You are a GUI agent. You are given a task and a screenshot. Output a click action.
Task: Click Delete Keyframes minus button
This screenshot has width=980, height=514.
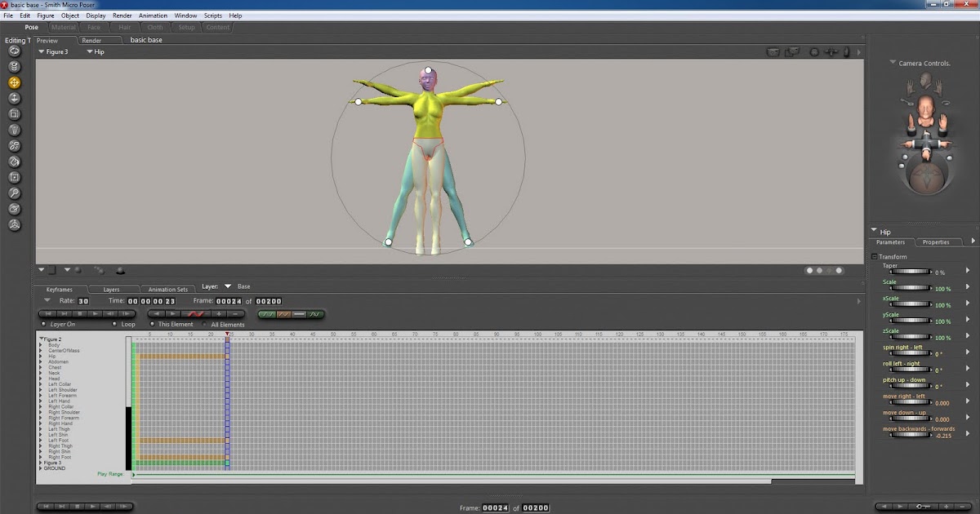click(236, 313)
